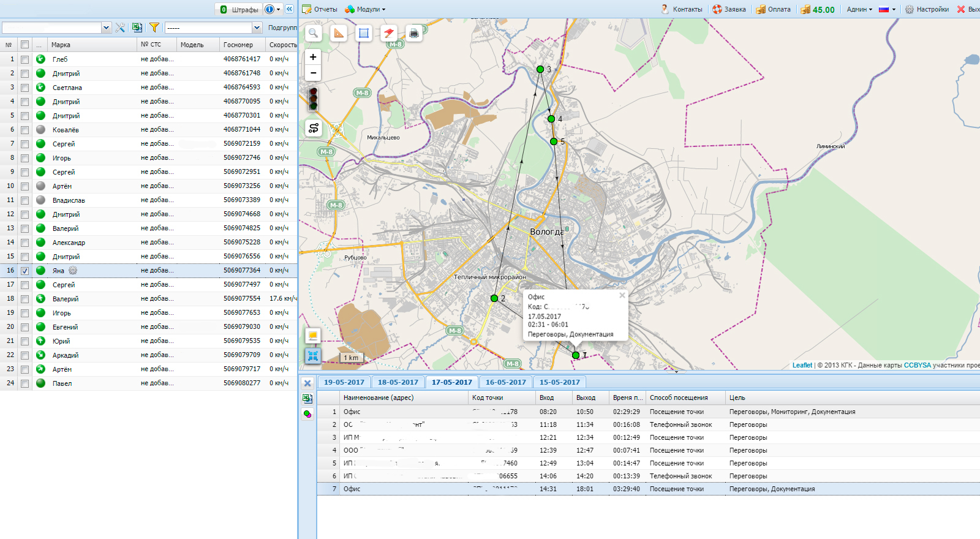Screen dimensions: 980x539
Task: Select vehicle row Валерий with 17.6 км/ч
Action: [148, 299]
